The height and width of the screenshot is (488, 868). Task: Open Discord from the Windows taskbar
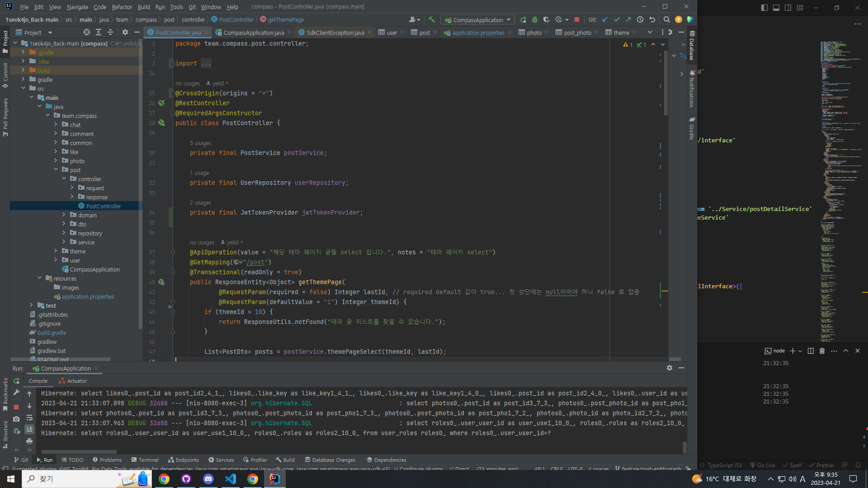click(208, 479)
